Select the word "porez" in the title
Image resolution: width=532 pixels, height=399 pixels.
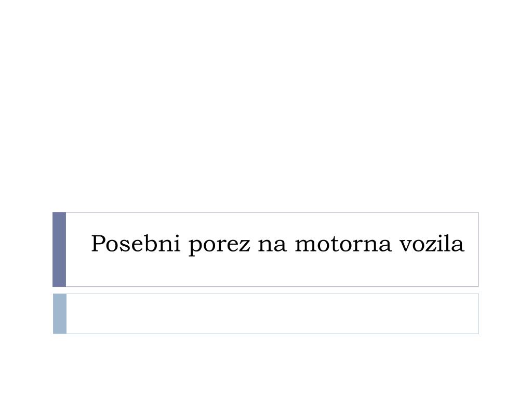[220, 245]
